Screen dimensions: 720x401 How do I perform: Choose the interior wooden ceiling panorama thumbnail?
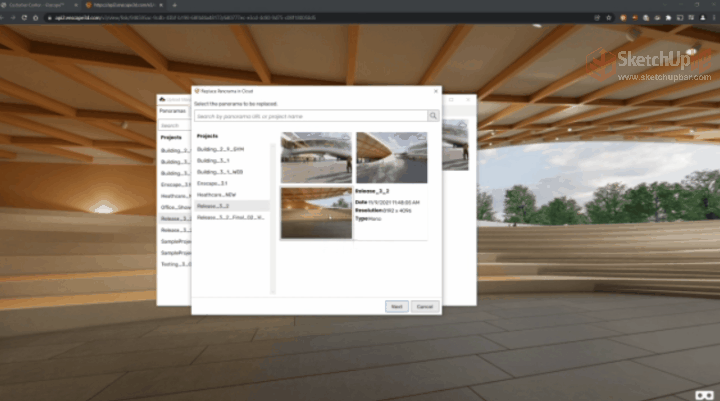(x=316, y=213)
